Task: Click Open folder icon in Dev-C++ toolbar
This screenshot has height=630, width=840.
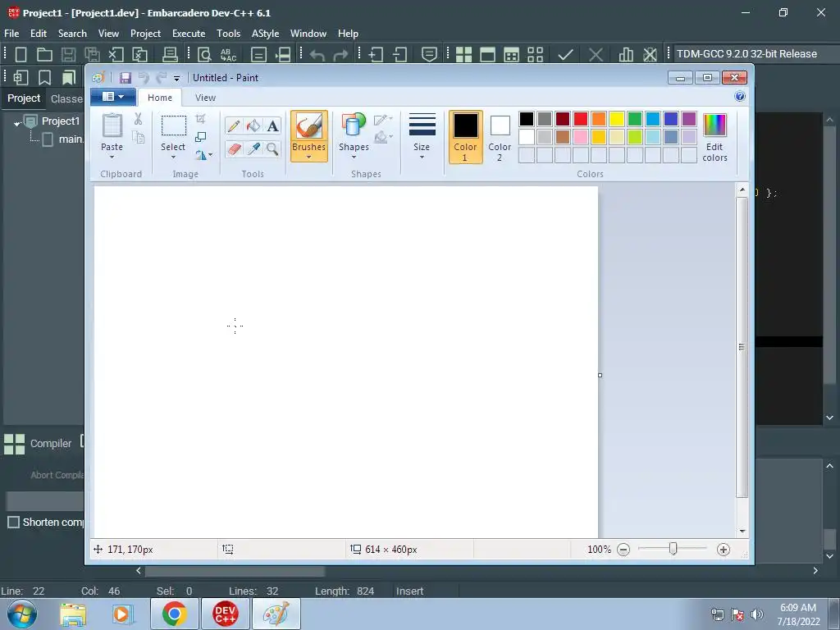Action: (x=44, y=55)
